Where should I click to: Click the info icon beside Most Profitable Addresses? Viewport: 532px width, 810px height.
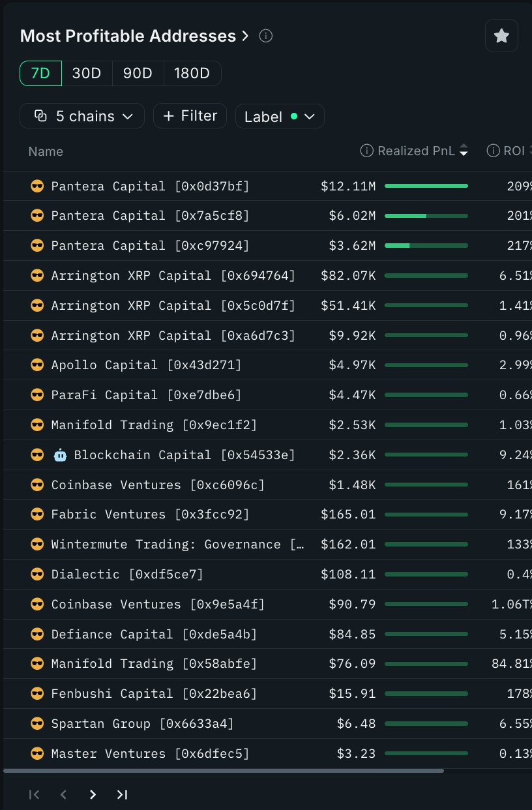265,36
